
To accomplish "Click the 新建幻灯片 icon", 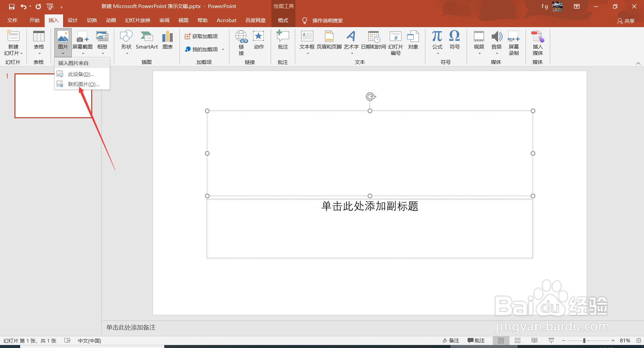I will tap(13, 36).
